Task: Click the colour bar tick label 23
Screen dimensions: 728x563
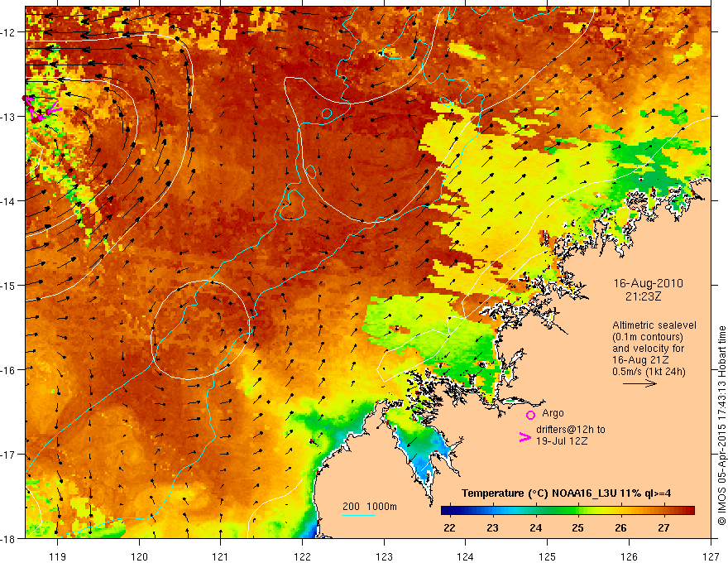Action: [x=492, y=527]
